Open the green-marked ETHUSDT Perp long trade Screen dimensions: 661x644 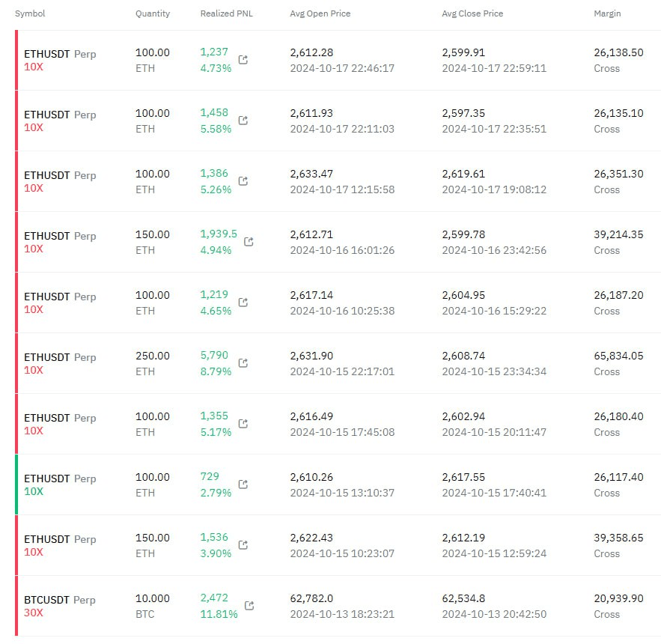[60, 479]
